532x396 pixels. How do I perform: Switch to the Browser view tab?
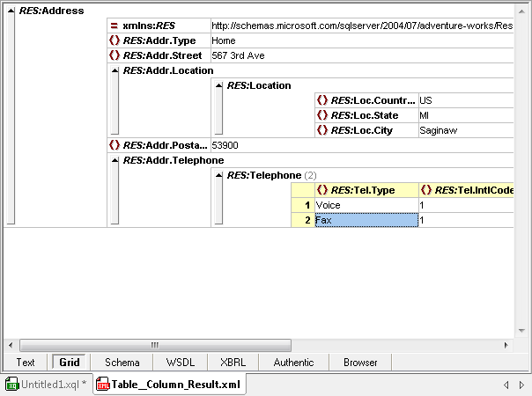coord(360,363)
